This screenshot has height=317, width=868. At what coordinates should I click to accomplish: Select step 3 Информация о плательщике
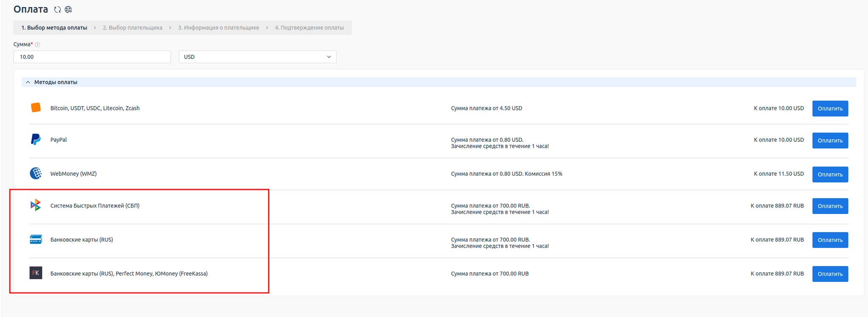[219, 28]
